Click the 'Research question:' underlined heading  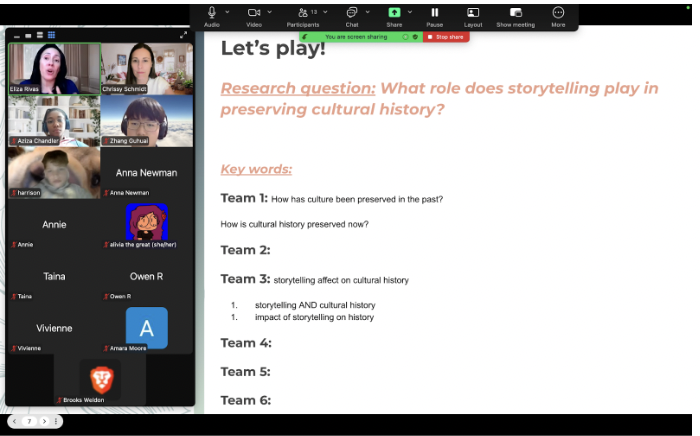click(298, 88)
